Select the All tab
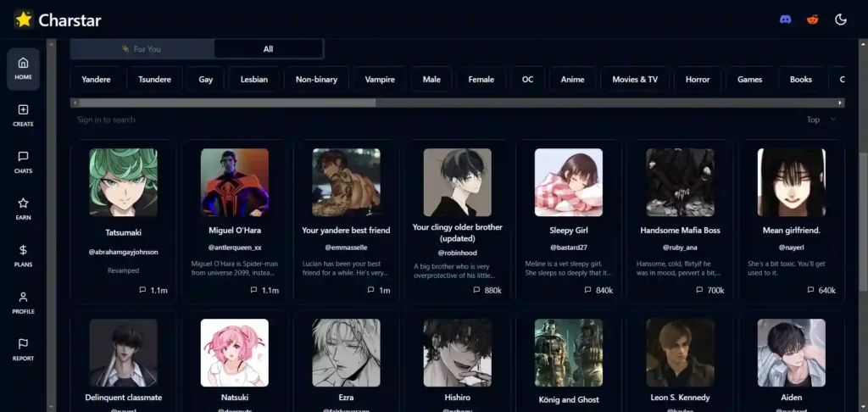 268,49
